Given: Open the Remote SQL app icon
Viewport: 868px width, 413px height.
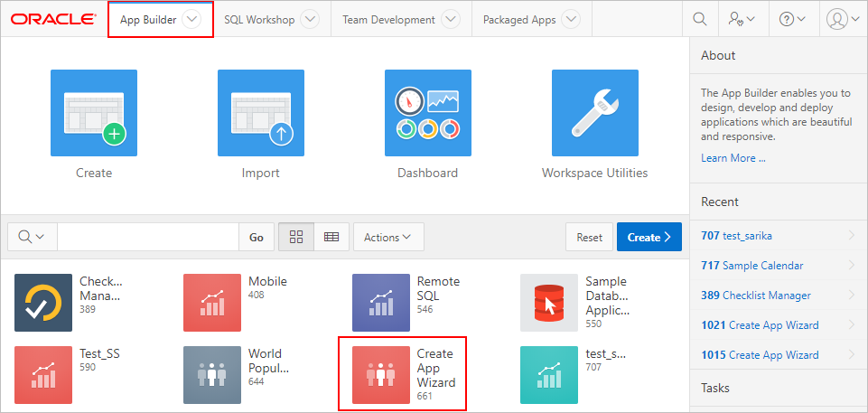Looking at the screenshot, I should pyautogui.click(x=381, y=303).
